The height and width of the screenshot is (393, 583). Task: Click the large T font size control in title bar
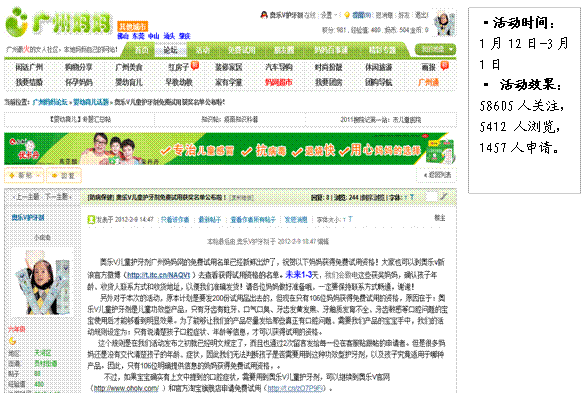412,197
